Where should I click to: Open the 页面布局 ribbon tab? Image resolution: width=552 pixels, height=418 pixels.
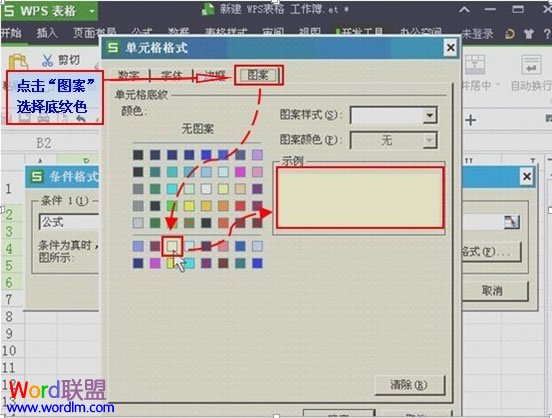tap(94, 33)
